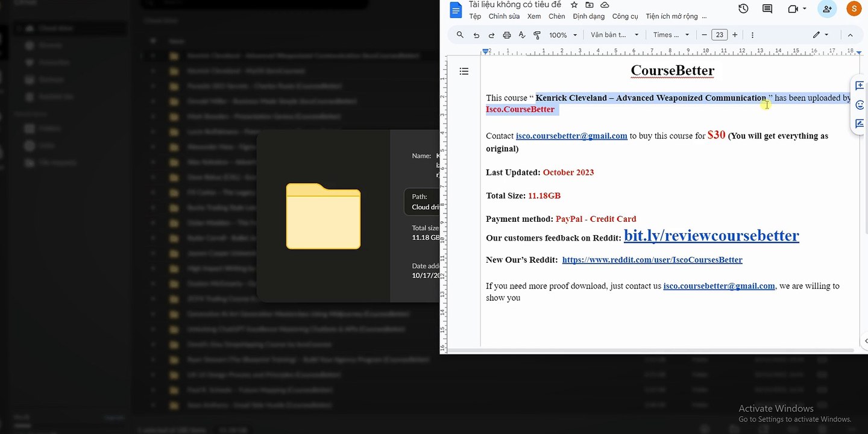This screenshot has width=868, height=434.
Task: Show the document outline icon
Action: point(464,71)
